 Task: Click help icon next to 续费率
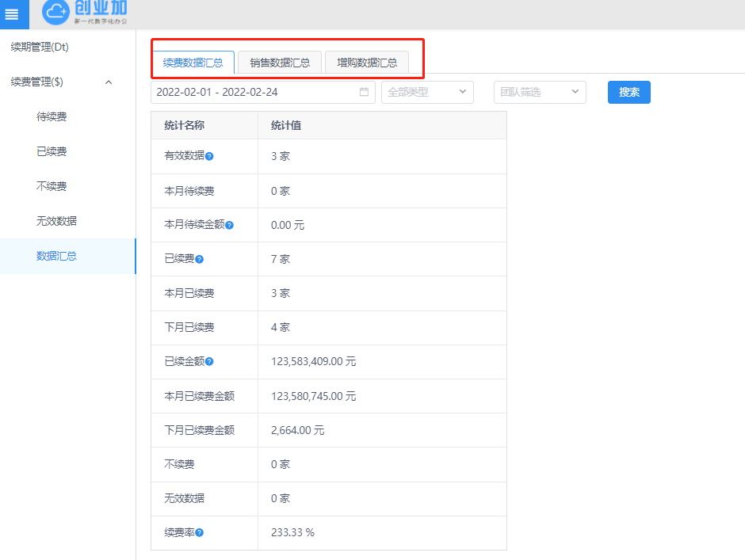(x=199, y=532)
